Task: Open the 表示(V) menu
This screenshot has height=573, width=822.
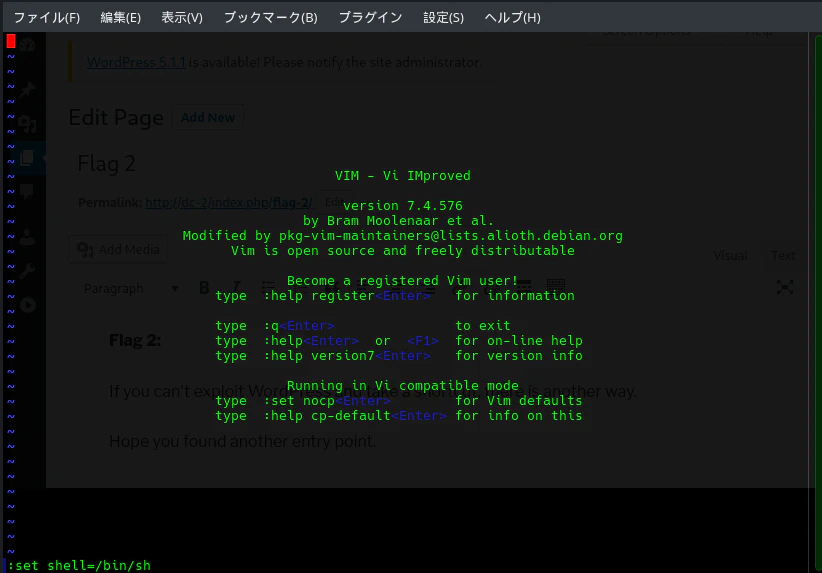Action: (x=181, y=17)
